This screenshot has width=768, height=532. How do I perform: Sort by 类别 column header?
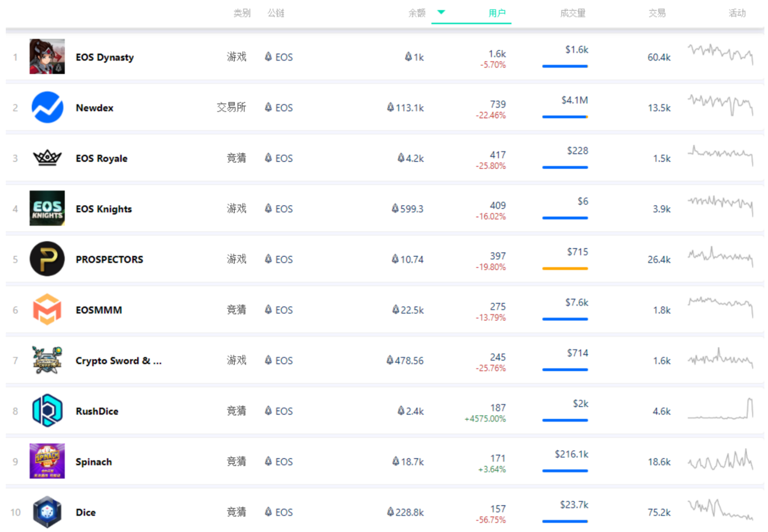(242, 13)
